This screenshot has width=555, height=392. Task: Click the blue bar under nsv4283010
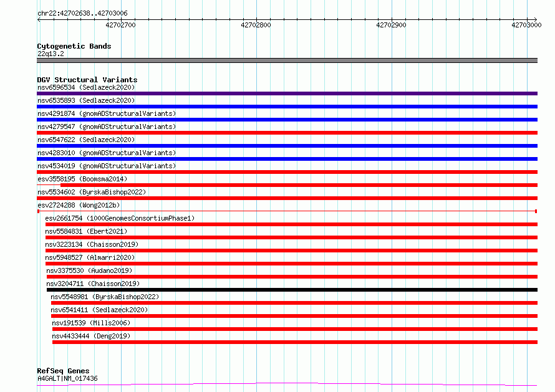coord(287,159)
